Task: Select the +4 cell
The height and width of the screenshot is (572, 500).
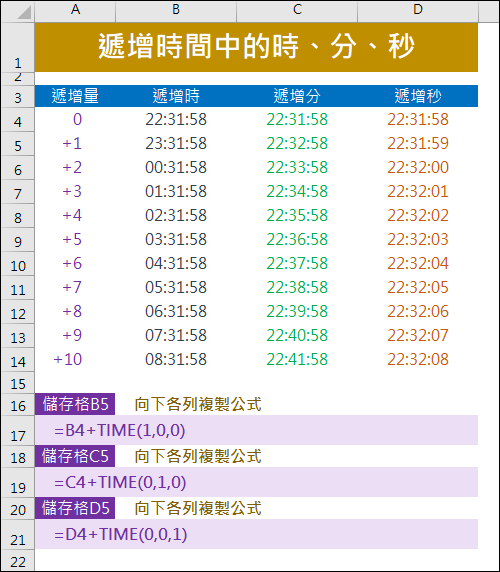Action: tap(75, 216)
